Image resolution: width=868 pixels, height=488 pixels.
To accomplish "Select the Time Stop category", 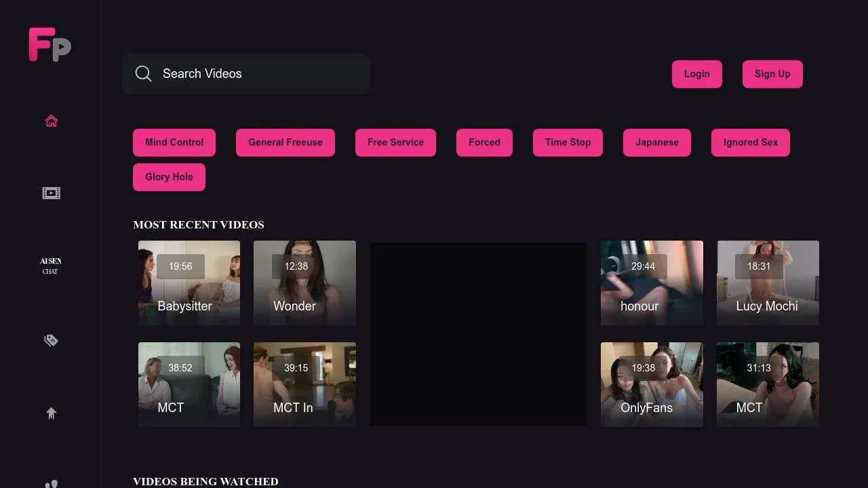I will point(568,142).
